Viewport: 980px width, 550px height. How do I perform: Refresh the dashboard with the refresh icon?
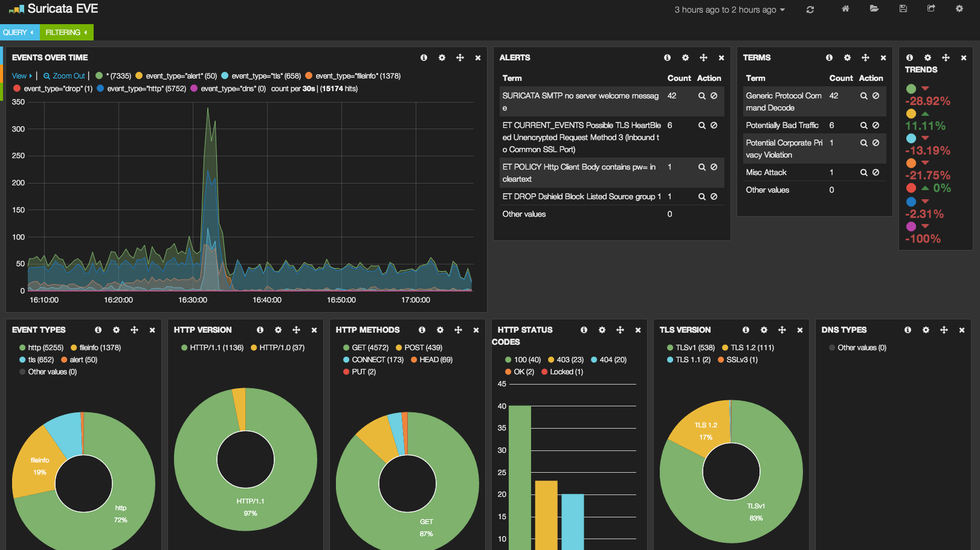pyautogui.click(x=810, y=10)
